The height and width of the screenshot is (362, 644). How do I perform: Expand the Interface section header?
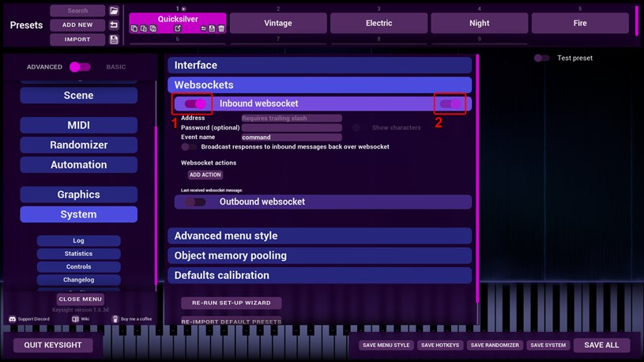319,66
